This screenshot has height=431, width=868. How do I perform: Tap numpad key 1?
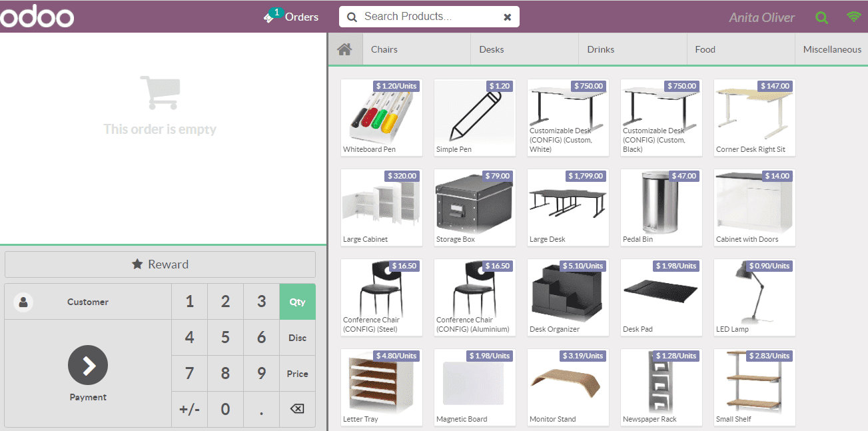coord(190,302)
